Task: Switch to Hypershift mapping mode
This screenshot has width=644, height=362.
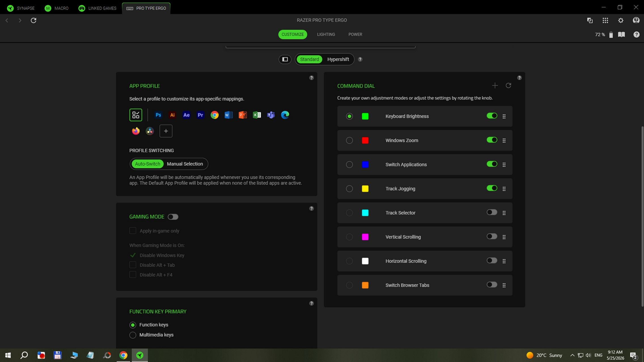Action: 338,59
